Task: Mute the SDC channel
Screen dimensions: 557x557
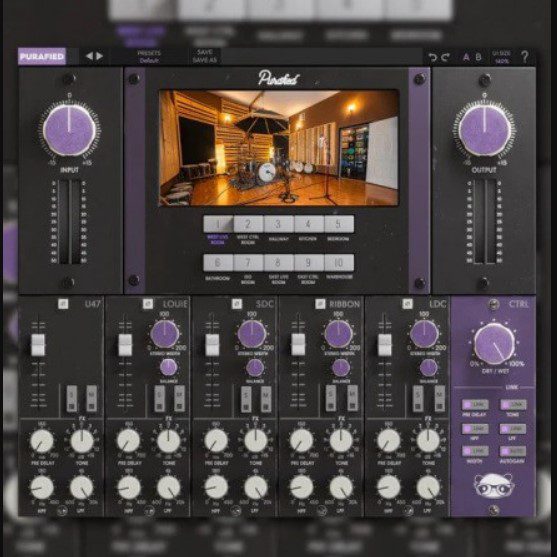Action: click(266, 399)
